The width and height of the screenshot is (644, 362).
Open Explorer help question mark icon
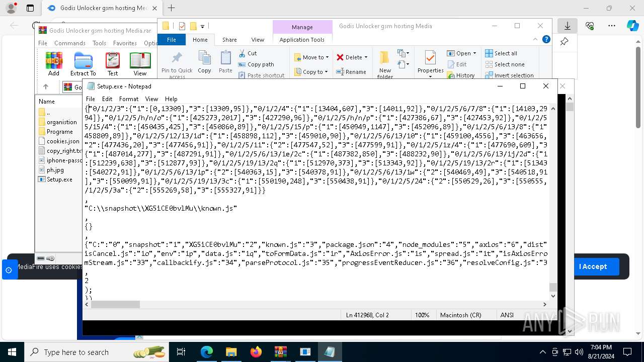pos(546,39)
